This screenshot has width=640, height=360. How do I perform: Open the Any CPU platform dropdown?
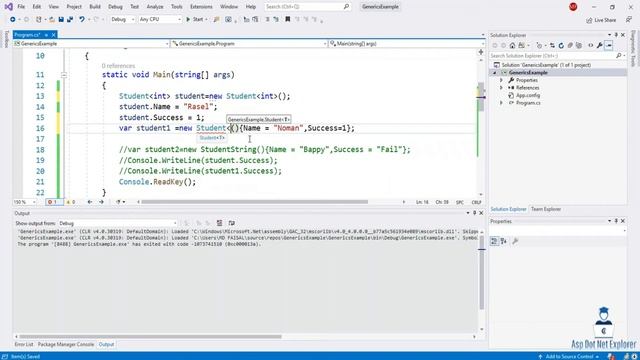coord(160,19)
